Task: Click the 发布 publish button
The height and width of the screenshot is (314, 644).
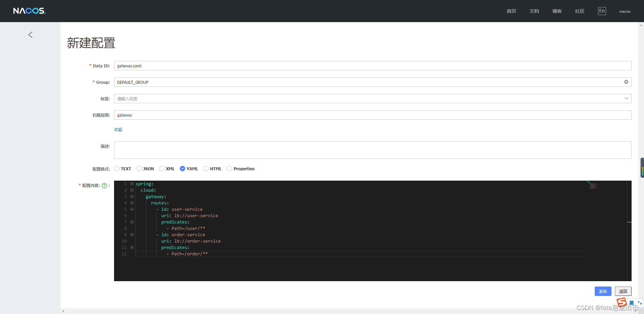Action: (x=603, y=291)
